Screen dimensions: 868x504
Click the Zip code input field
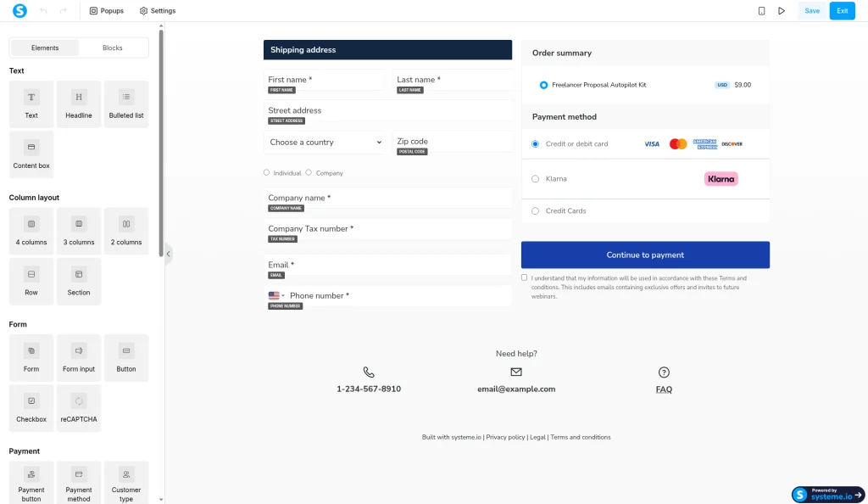(452, 142)
